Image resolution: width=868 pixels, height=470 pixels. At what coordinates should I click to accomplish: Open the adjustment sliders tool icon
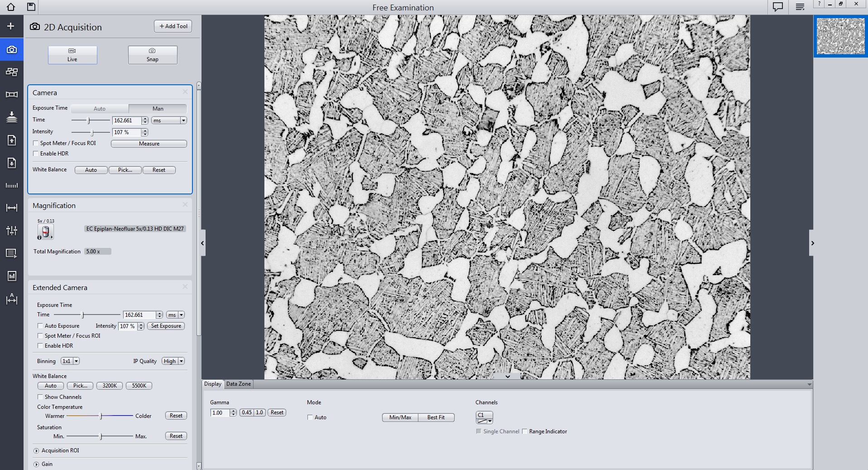pyautogui.click(x=11, y=230)
